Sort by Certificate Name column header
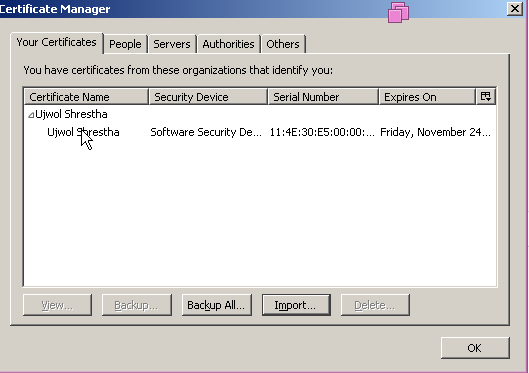The width and height of the screenshot is (529, 373). coord(86,97)
